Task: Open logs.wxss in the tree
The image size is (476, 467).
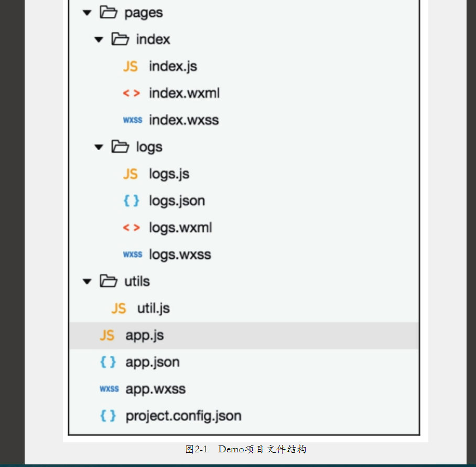Action: click(180, 254)
